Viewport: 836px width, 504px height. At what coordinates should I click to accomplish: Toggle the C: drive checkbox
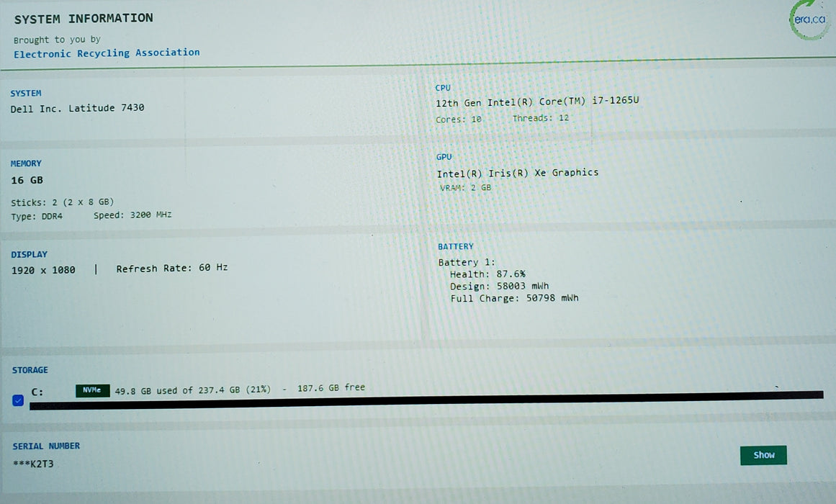17,400
